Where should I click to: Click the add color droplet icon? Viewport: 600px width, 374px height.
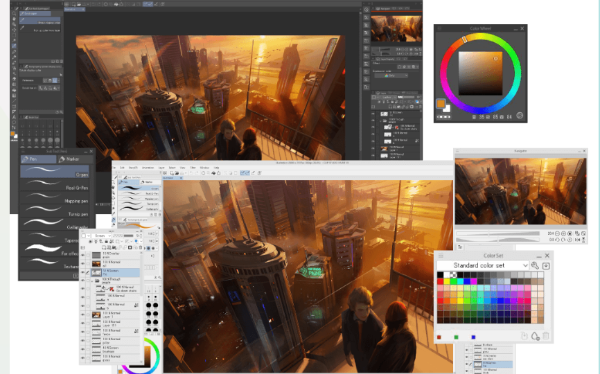click(x=535, y=336)
